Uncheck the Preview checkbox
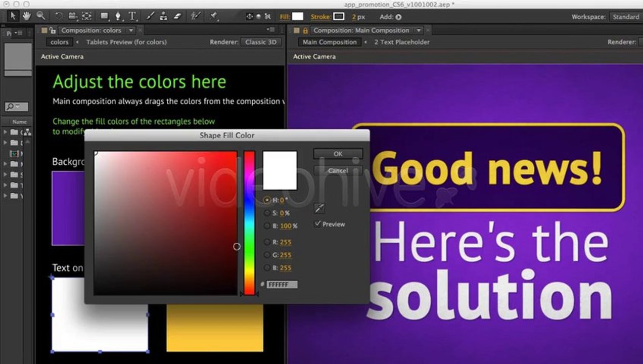Screen dimensions: 643x364 [317, 223]
